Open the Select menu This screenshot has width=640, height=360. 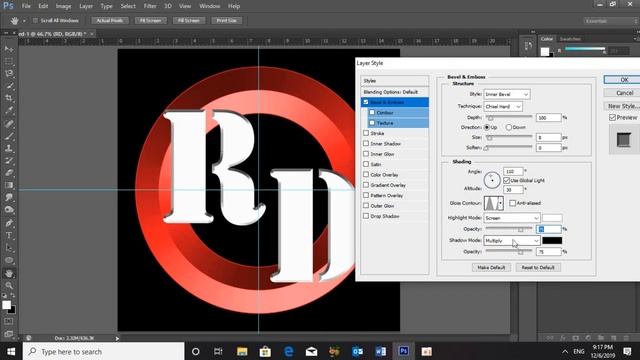pos(128,6)
